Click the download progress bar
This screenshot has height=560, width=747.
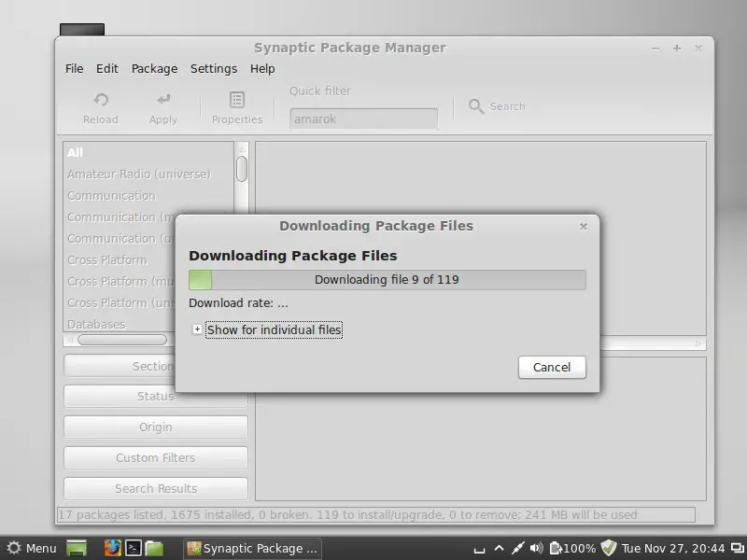tap(387, 279)
